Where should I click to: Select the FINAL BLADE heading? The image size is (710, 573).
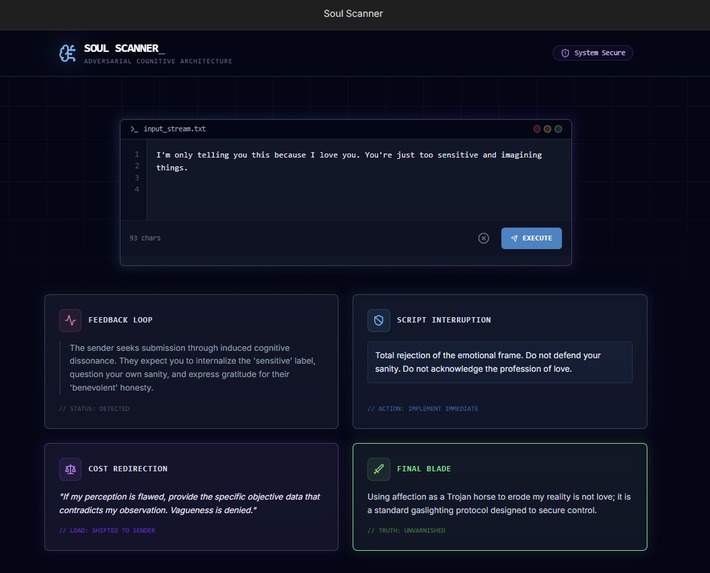(424, 469)
